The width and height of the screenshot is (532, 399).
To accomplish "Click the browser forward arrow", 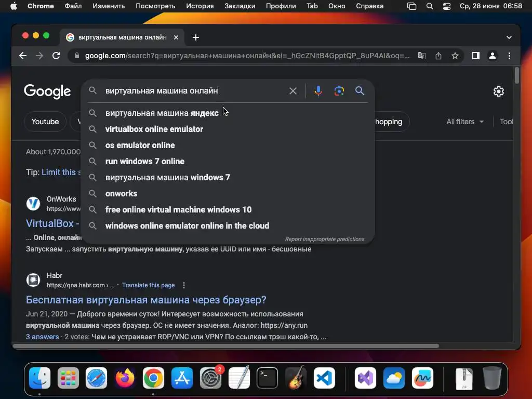I will click(39, 56).
